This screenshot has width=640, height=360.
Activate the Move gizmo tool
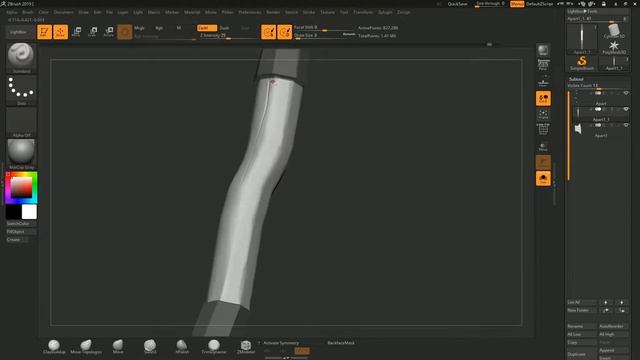[x=76, y=32]
